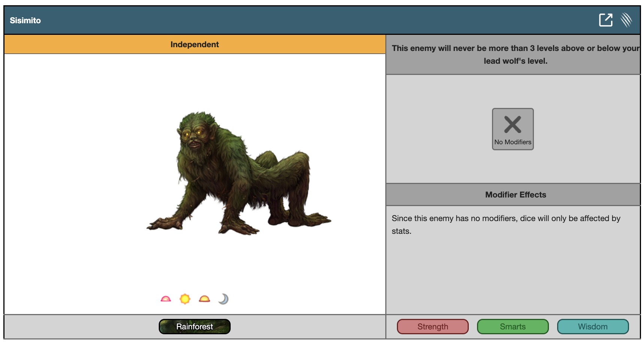
Task: Click the orange dusk time icon
Action: [204, 299]
